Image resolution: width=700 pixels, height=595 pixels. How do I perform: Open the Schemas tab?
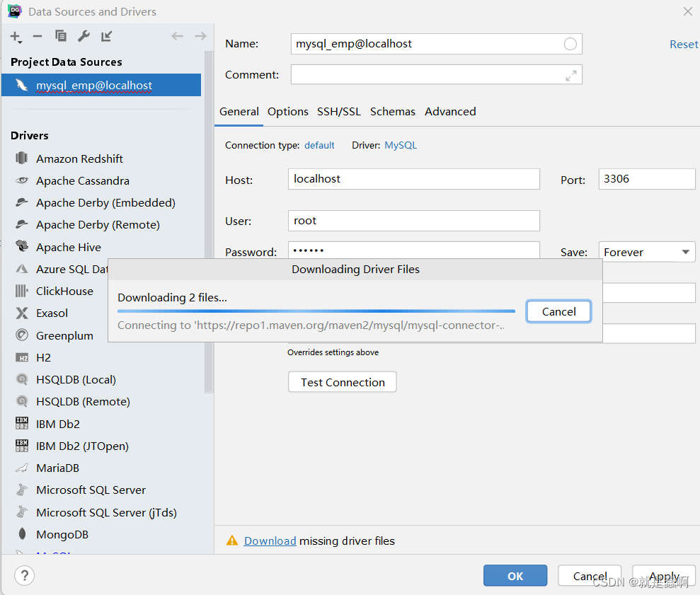click(x=392, y=112)
